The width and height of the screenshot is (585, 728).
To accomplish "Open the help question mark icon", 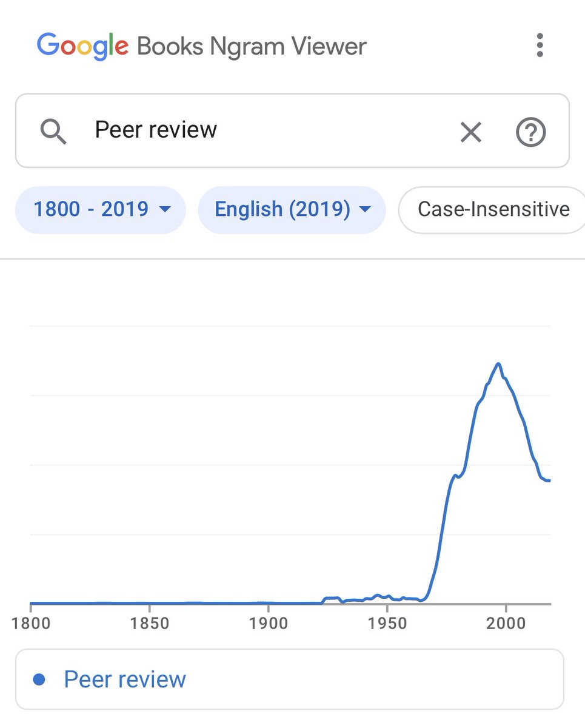I will tap(530, 132).
